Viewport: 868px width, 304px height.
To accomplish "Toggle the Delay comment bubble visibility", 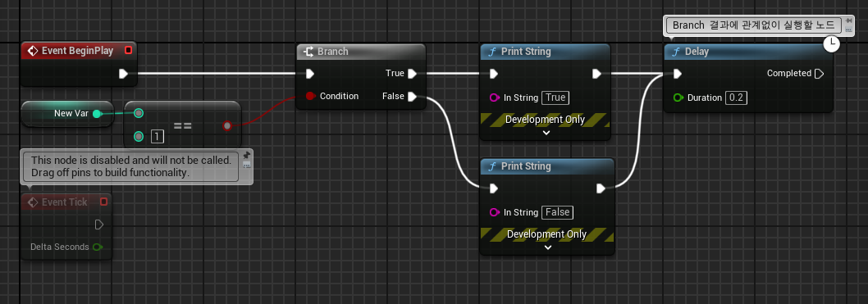I will (848, 30).
